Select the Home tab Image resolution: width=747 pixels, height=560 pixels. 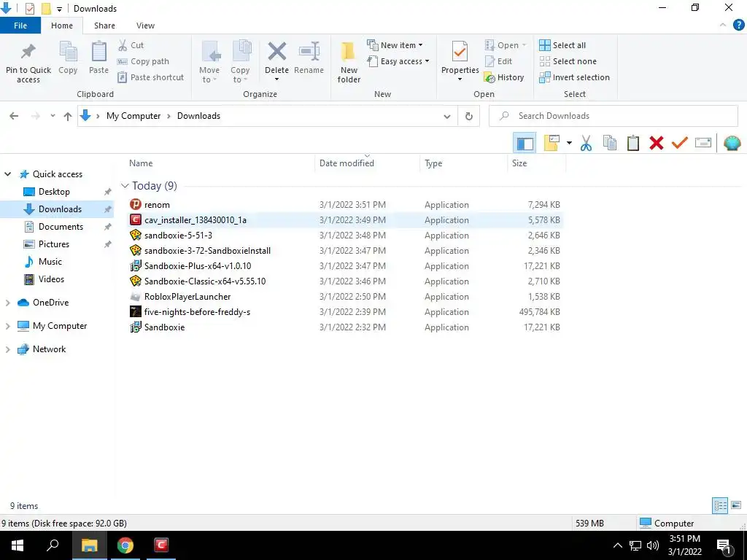coord(62,26)
